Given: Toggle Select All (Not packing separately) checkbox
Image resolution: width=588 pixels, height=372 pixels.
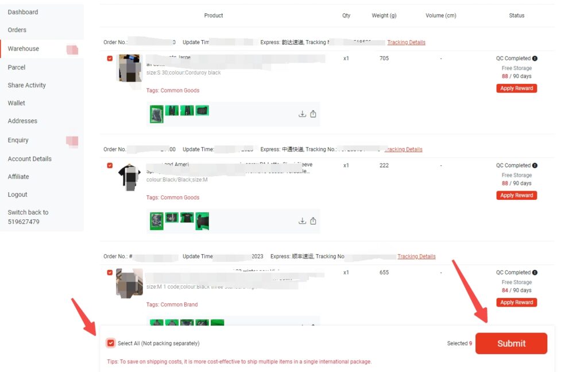Looking at the screenshot, I should pos(111,343).
